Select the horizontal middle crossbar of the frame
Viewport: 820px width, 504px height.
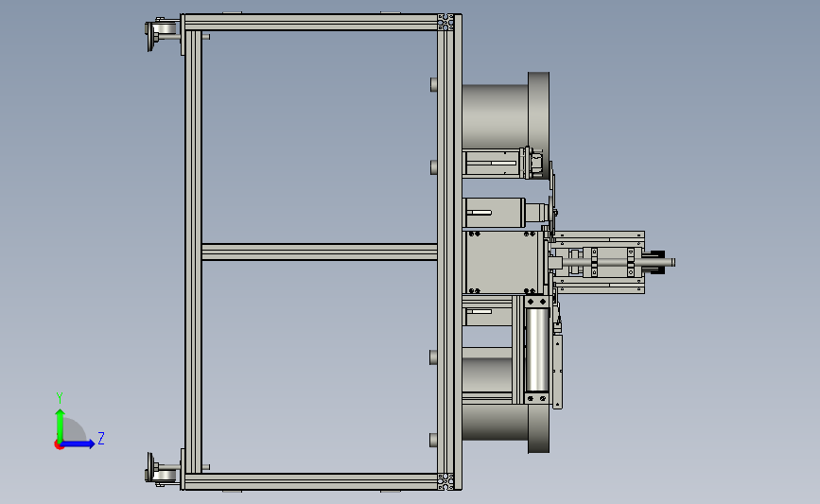click(319, 252)
